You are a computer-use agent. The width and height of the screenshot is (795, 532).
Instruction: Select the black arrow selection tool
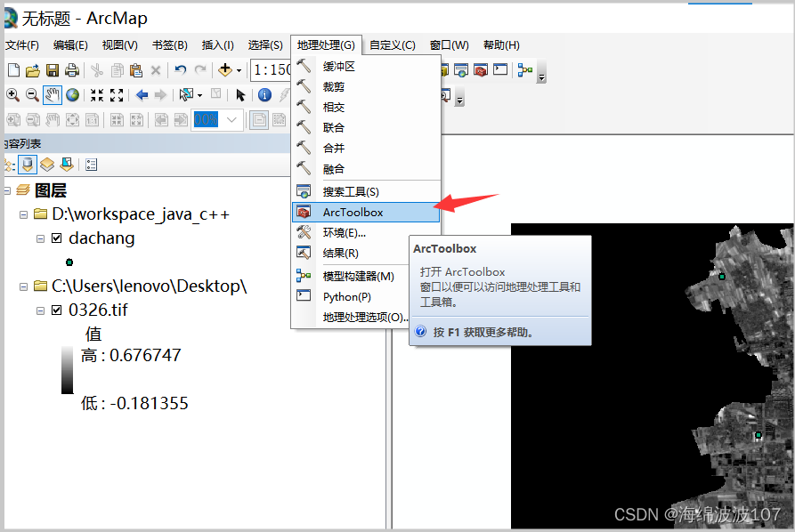pyautogui.click(x=240, y=95)
